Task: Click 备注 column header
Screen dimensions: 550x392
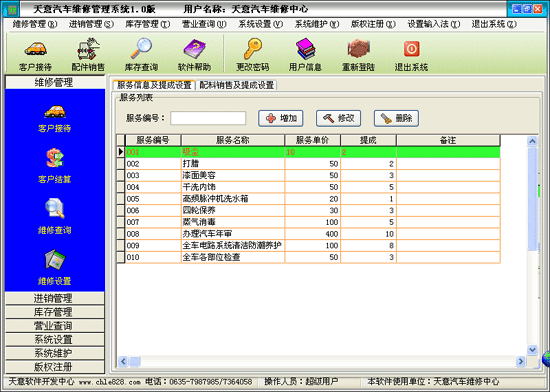Action: pyautogui.click(x=448, y=140)
